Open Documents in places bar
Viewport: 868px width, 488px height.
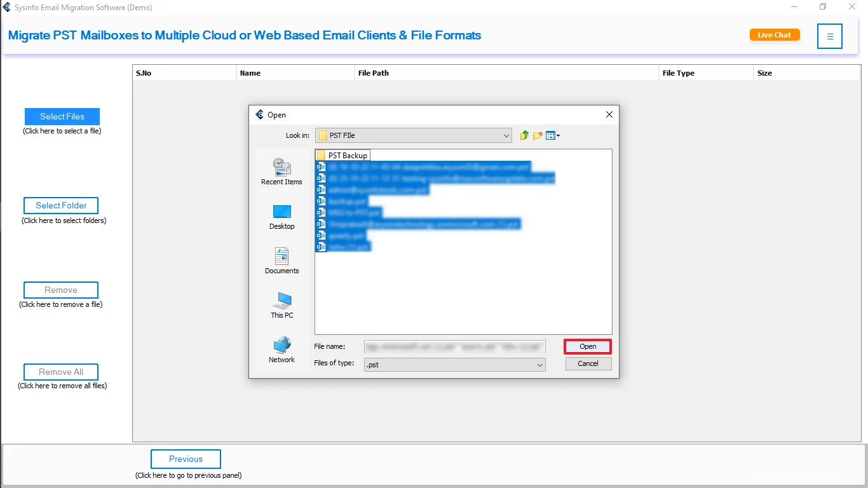(x=281, y=261)
